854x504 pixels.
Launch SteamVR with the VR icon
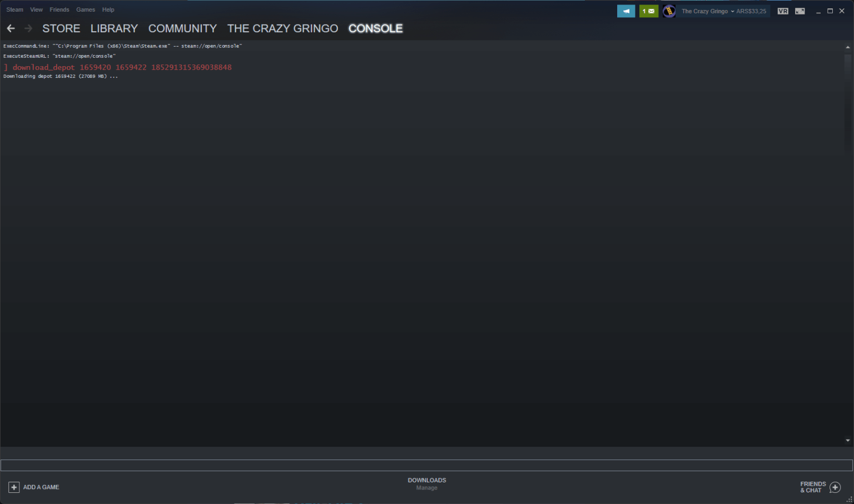point(783,11)
